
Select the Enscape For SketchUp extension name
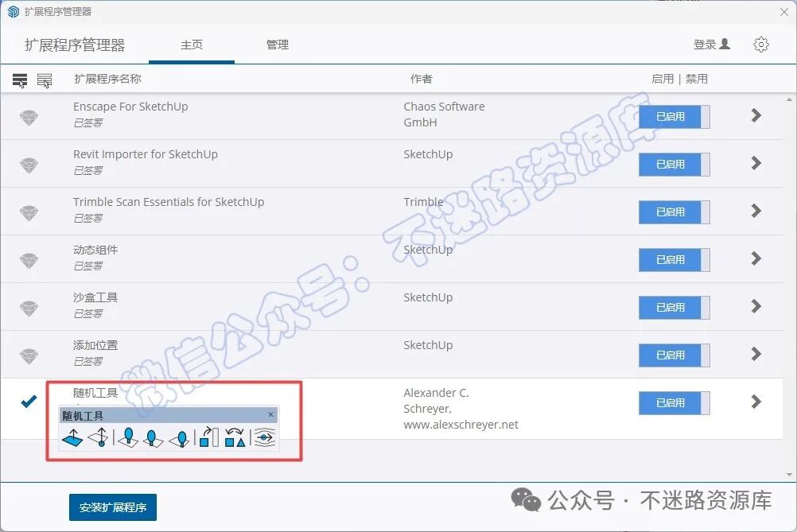click(x=130, y=107)
